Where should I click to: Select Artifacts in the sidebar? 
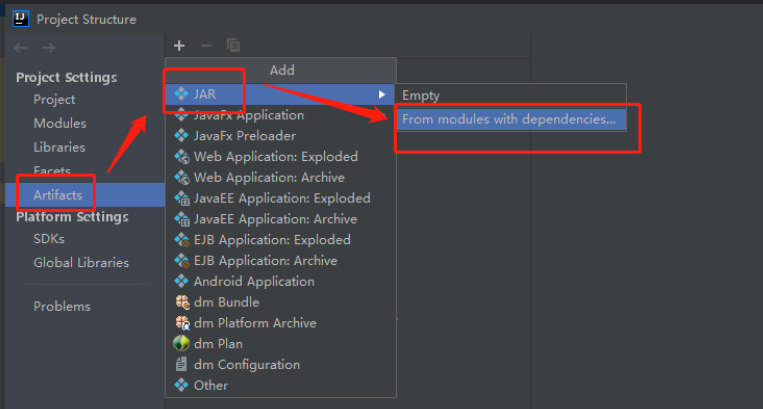(x=85, y=195)
